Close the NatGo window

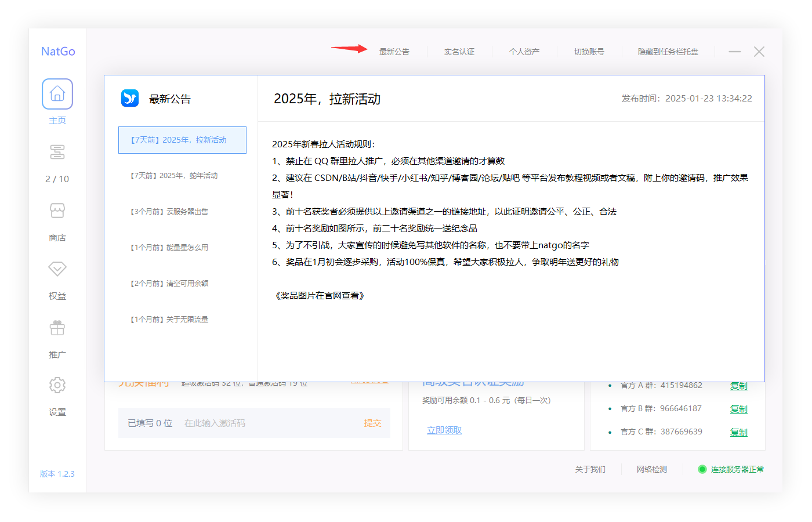click(x=759, y=52)
